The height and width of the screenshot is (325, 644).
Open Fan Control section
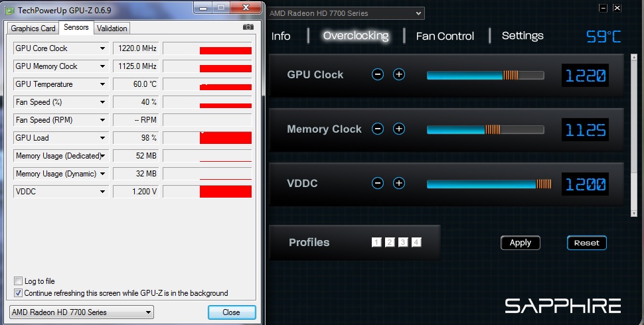[445, 36]
